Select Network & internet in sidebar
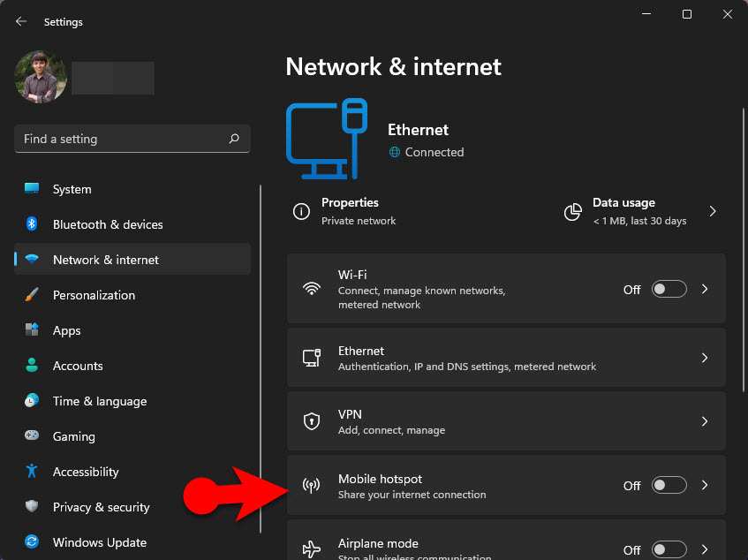748x560 pixels. (x=132, y=260)
